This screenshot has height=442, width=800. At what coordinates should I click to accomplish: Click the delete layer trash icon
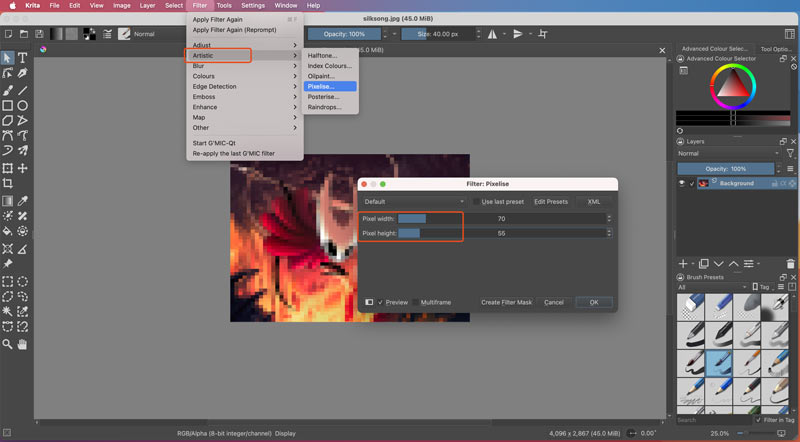(x=790, y=264)
